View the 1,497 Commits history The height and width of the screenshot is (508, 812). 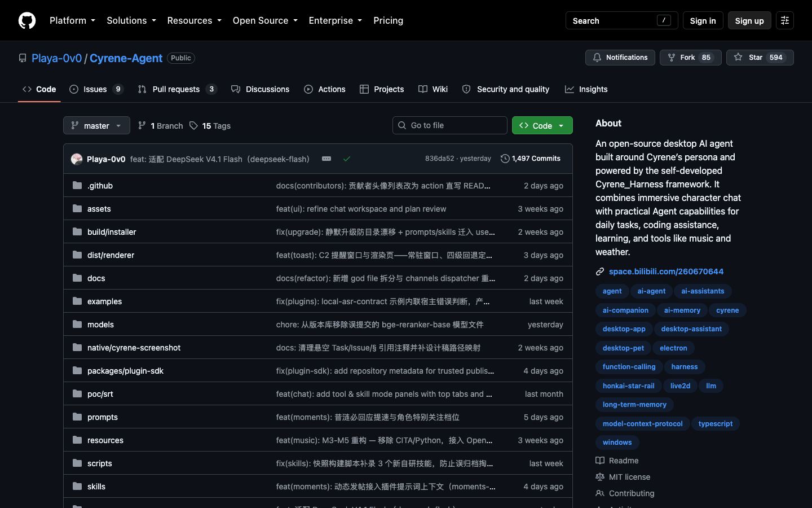pos(531,159)
